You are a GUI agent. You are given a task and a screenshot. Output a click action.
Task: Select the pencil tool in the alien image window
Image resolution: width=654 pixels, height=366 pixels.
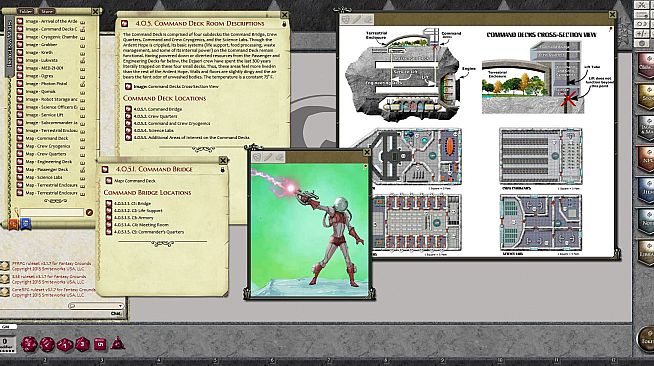click(268, 157)
